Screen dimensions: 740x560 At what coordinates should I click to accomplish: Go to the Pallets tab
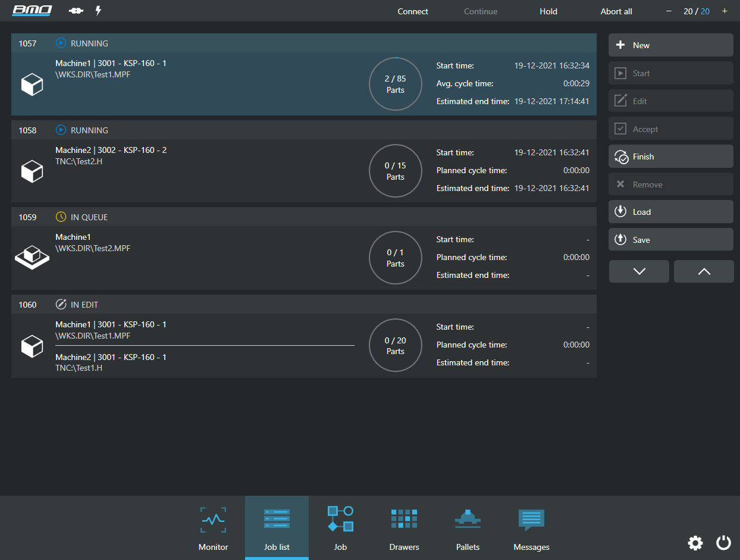tap(468, 528)
